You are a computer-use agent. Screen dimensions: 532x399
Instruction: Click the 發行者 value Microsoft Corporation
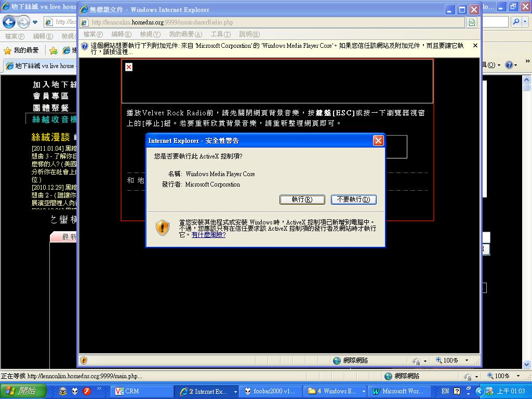(x=212, y=184)
